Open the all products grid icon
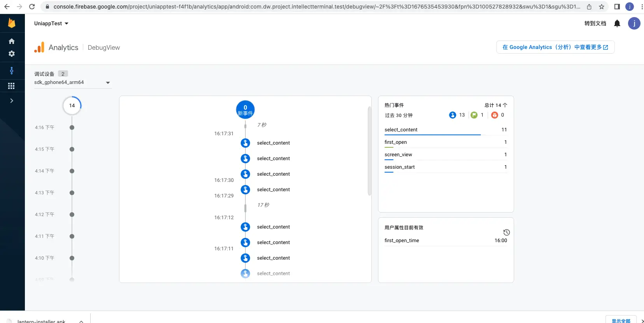 coord(12,86)
